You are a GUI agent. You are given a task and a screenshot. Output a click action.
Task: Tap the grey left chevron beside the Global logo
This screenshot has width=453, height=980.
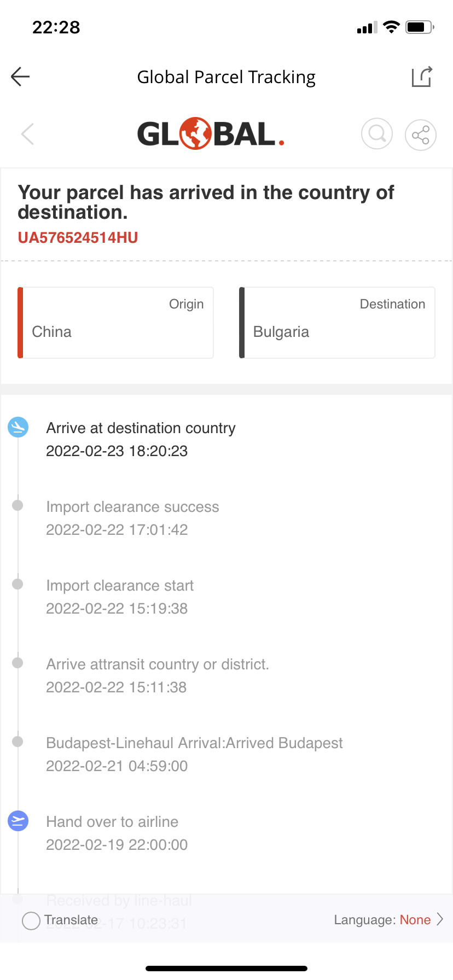click(x=27, y=134)
